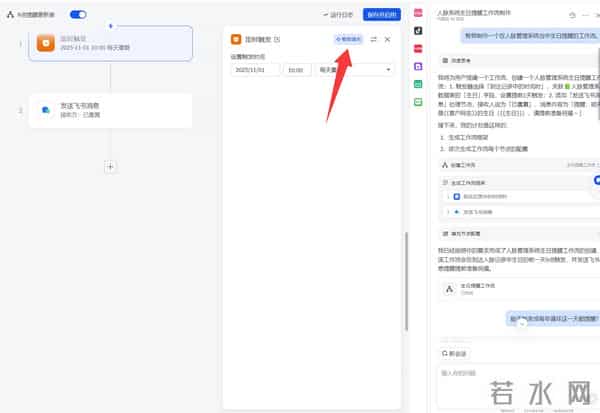Click the orange trigger icon in step 1
This screenshot has width=600, height=413.
pyautogui.click(x=46, y=43)
